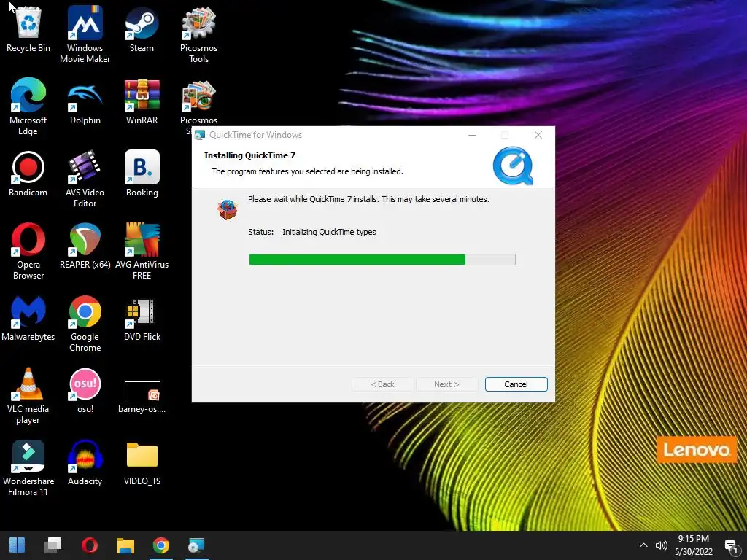The image size is (747, 560).
Task: Switch to Chrome on the taskbar
Action: 161,545
